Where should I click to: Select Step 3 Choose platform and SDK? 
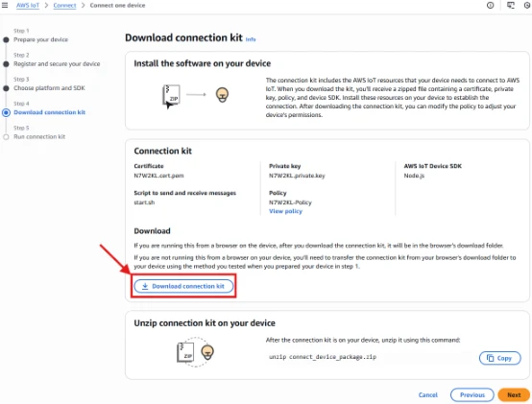coord(49,88)
